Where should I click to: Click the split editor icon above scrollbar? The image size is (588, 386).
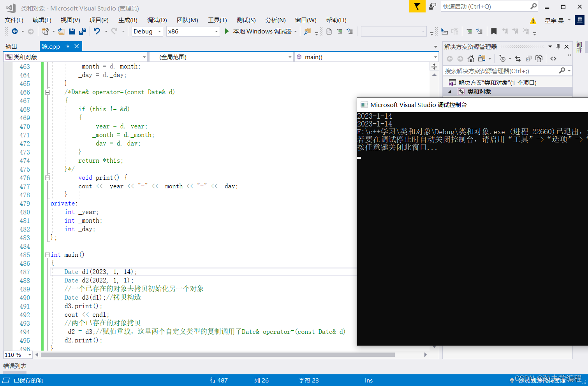(434, 67)
